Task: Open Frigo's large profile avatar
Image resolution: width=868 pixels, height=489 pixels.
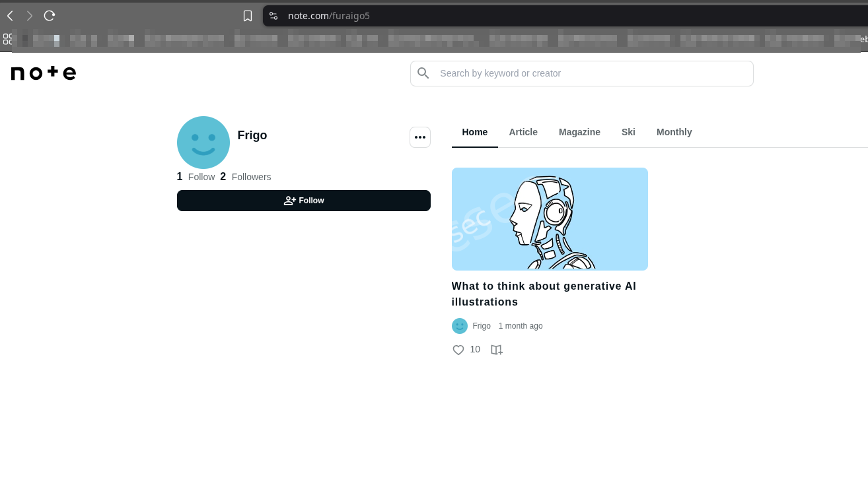Action: click(x=203, y=143)
